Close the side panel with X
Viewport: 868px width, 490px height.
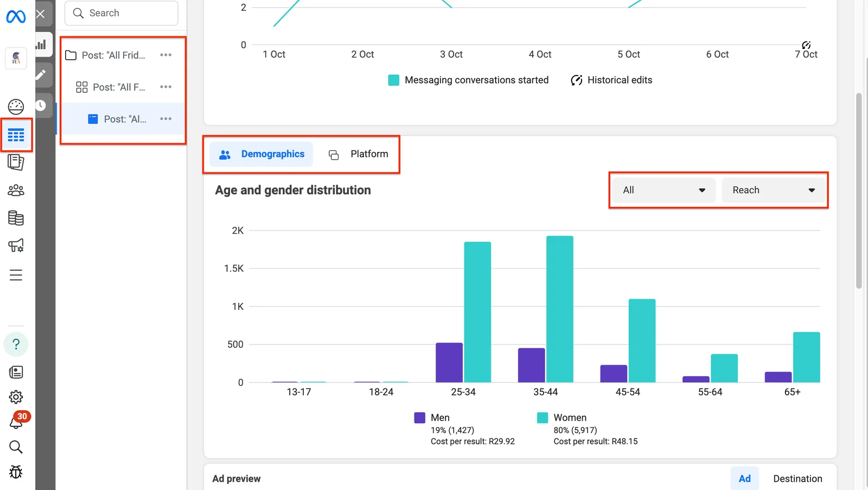tap(41, 14)
